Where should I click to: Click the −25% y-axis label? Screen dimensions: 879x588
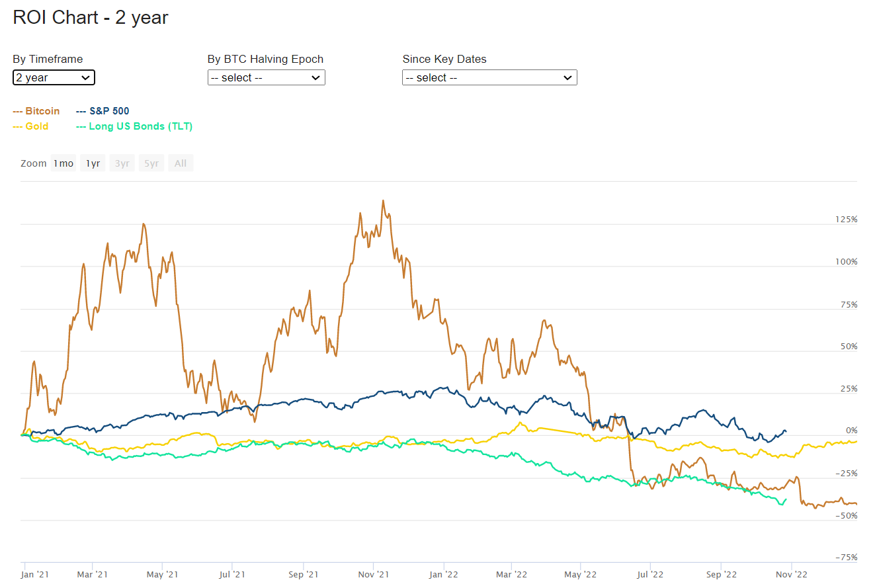846,474
